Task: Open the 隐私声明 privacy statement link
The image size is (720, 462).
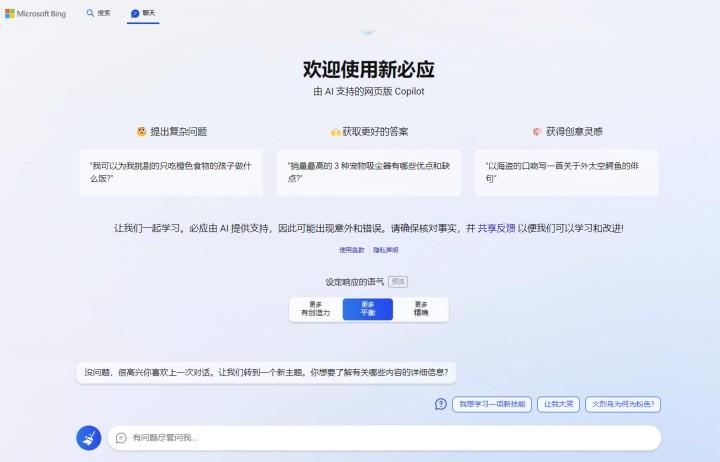Action: click(x=385, y=250)
